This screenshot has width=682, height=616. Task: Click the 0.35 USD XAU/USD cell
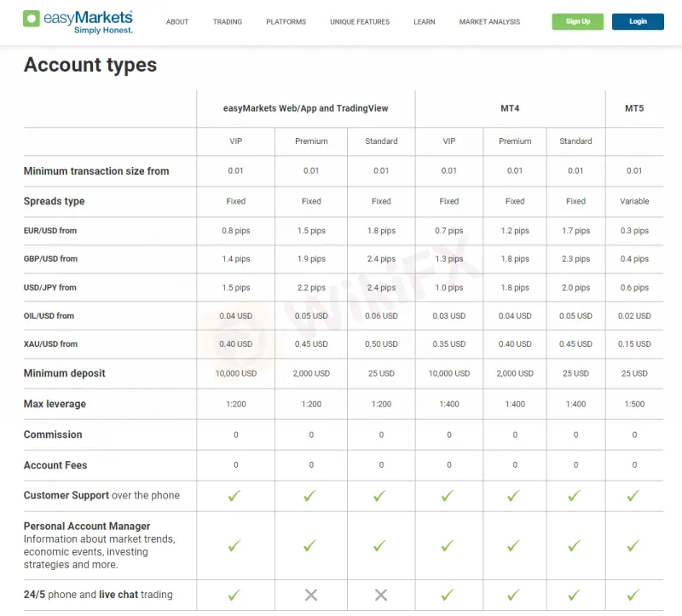[x=449, y=344]
